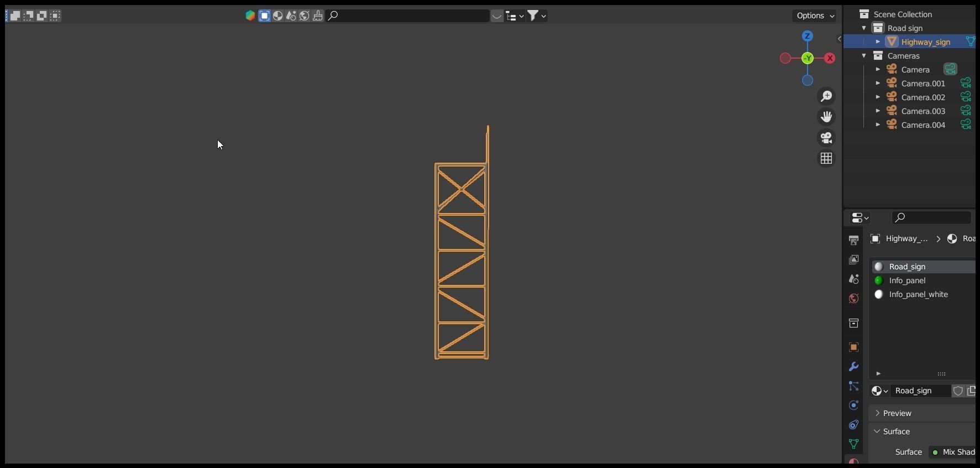
Task: Select Info_panel_white material slot
Action: [x=924, y=294]
